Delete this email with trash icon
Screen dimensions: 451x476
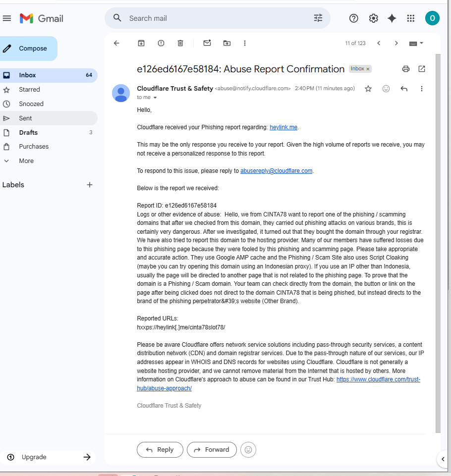180,43
